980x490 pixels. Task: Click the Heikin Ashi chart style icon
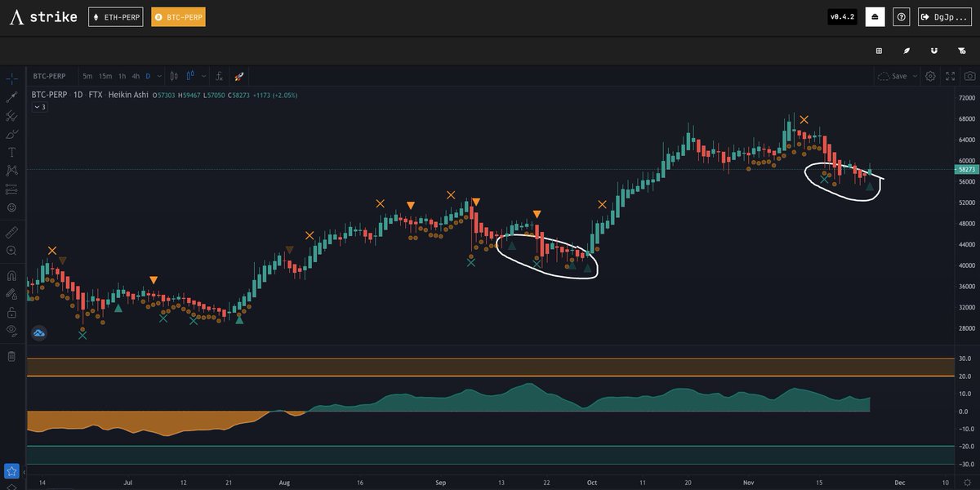190,76
